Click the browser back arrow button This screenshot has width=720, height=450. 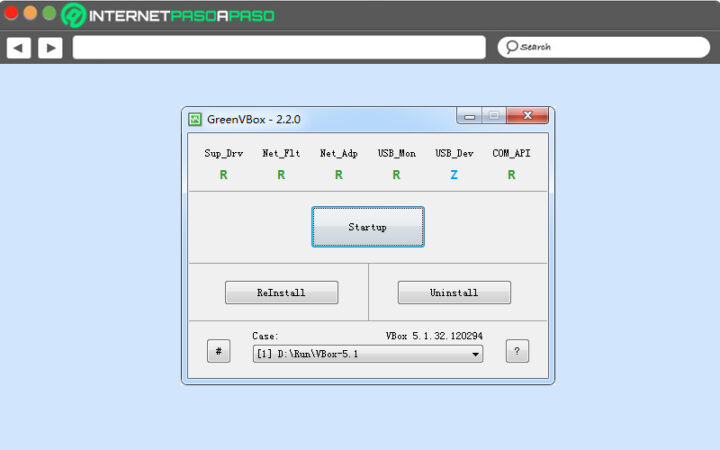click(x=19, y=47)
